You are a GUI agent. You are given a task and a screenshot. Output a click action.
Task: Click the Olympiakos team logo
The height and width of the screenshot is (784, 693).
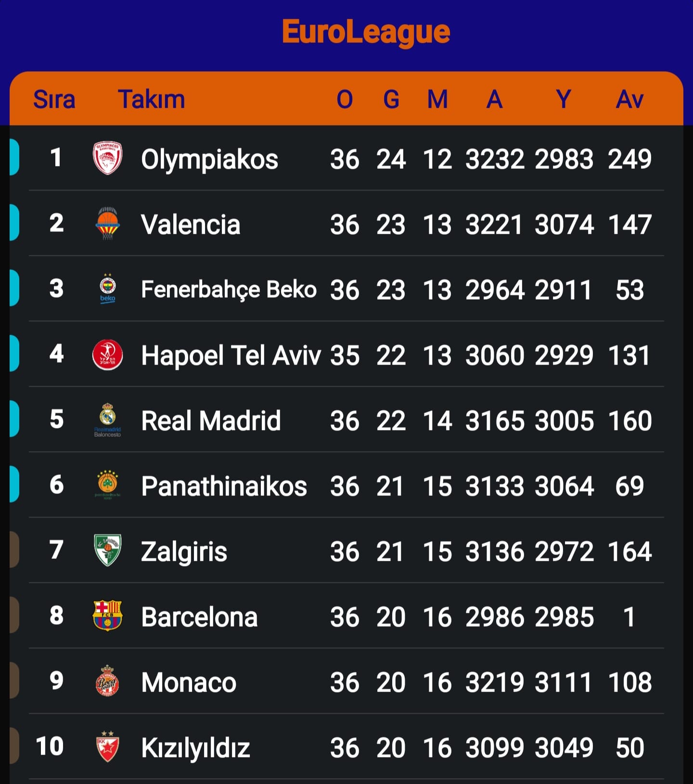pos(107,158)
